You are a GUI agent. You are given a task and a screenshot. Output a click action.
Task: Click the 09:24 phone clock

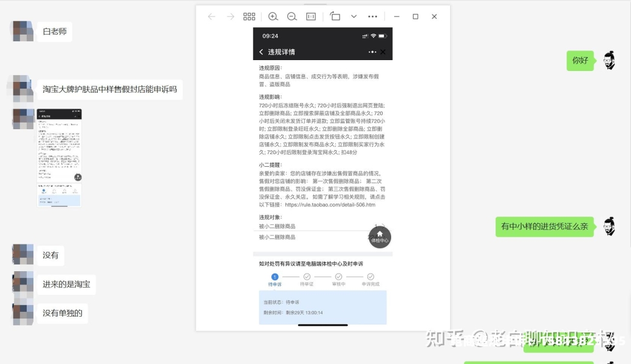[x=270, y=36]
